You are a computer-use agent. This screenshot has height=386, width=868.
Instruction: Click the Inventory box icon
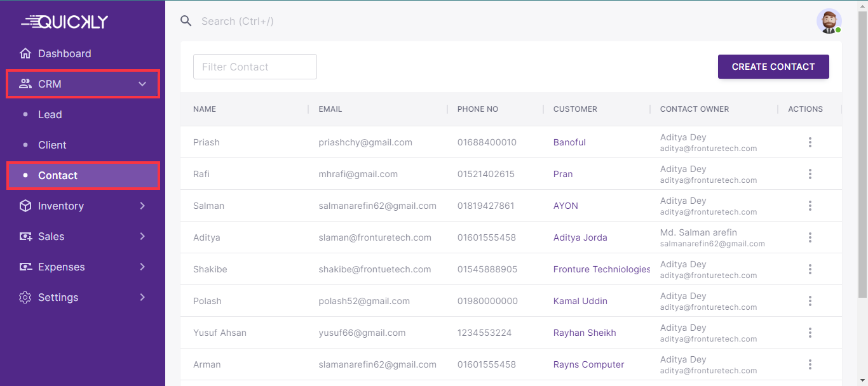(x=25, y=206)
